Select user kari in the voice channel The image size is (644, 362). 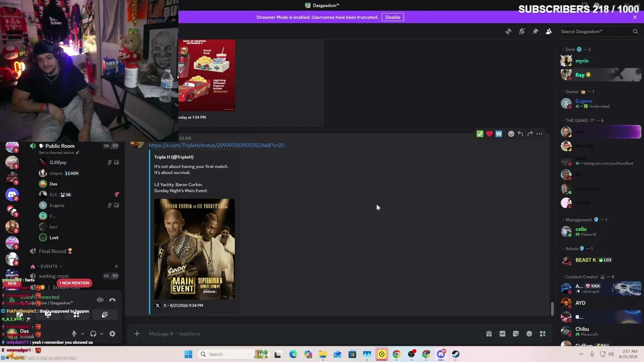tap(79, 227)
